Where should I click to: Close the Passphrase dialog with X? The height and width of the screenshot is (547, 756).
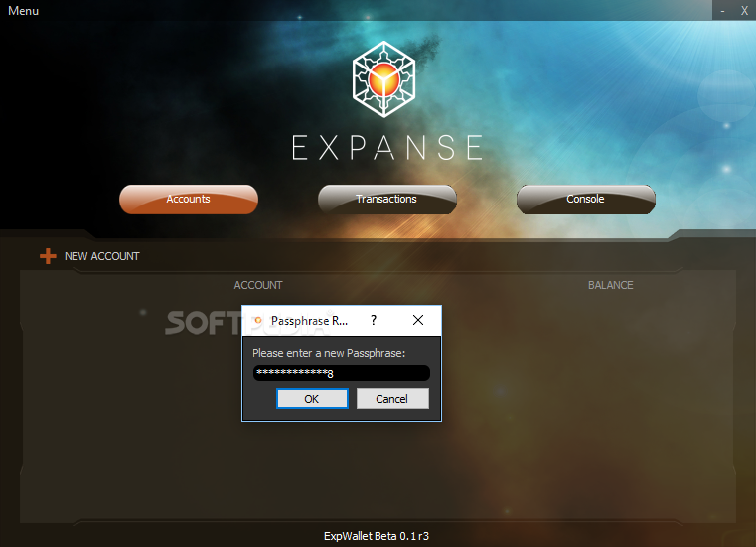point(418,320)
